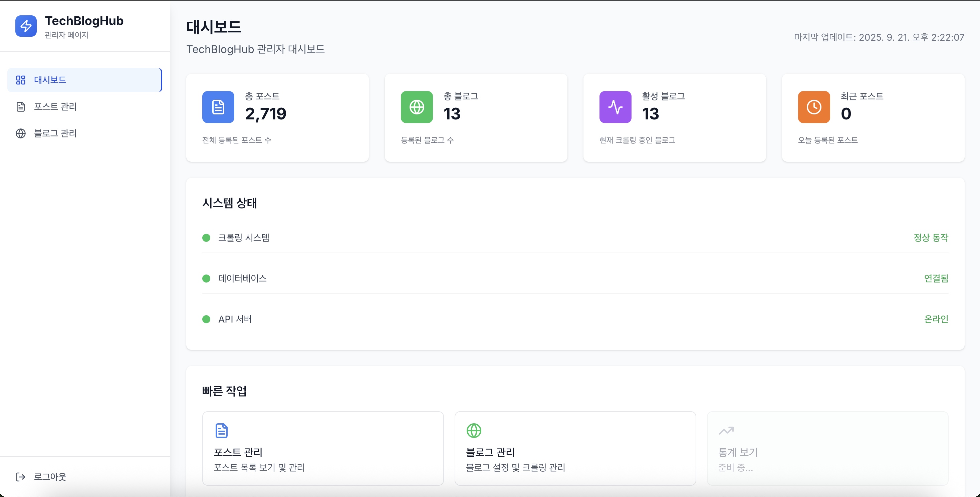Click the value 13 under 활성 블로그
This screenshot has height=497, width=980.
(651, 114)
